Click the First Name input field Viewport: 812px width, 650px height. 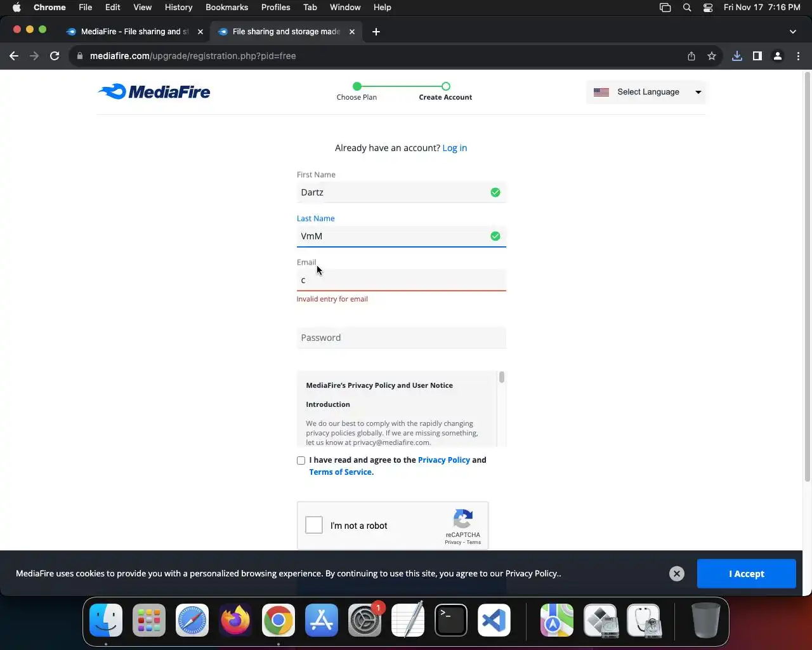coord(402,192)
